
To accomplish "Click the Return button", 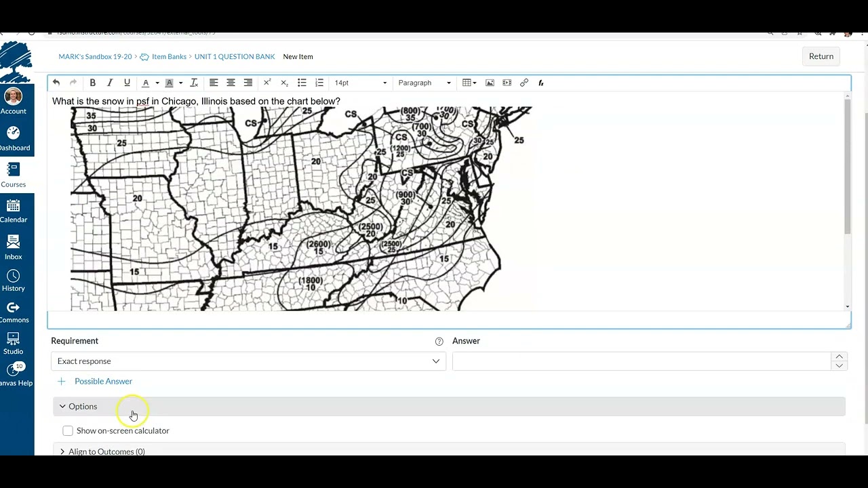I will click(x=821, y=56).
